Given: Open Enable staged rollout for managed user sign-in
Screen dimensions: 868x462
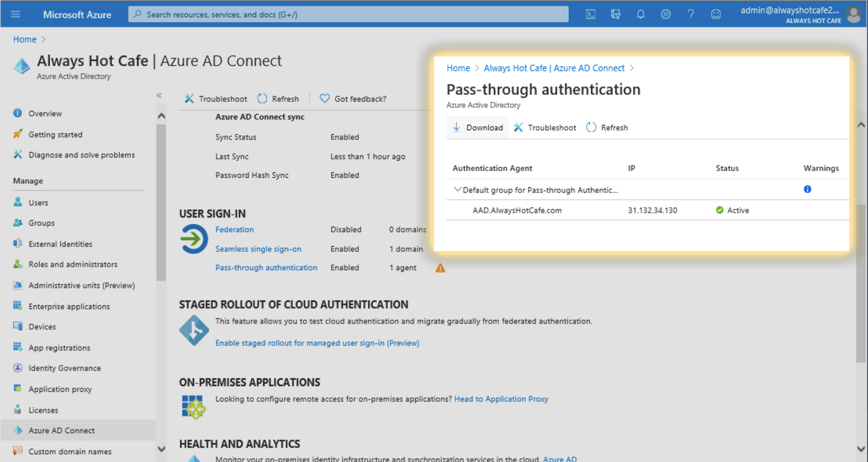Looking at the screenshot, I should 317,343.
